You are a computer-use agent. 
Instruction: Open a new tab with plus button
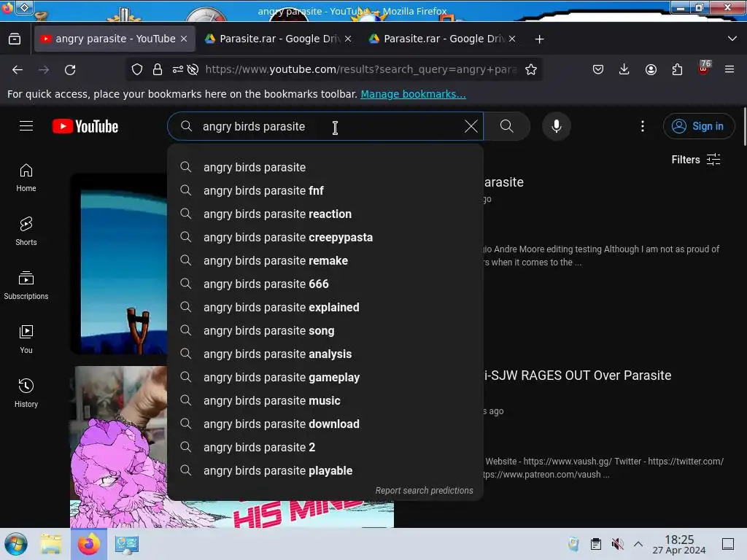click(x=539, y=39)
